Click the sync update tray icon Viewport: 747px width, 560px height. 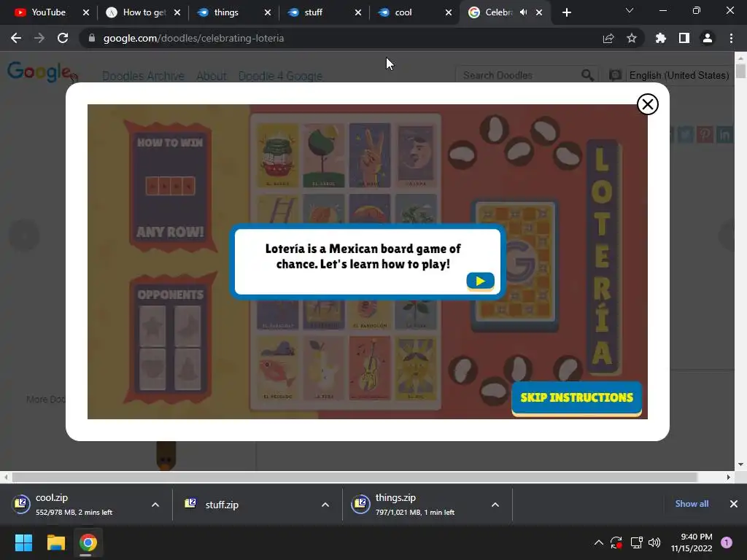click(x=616, y=542)
